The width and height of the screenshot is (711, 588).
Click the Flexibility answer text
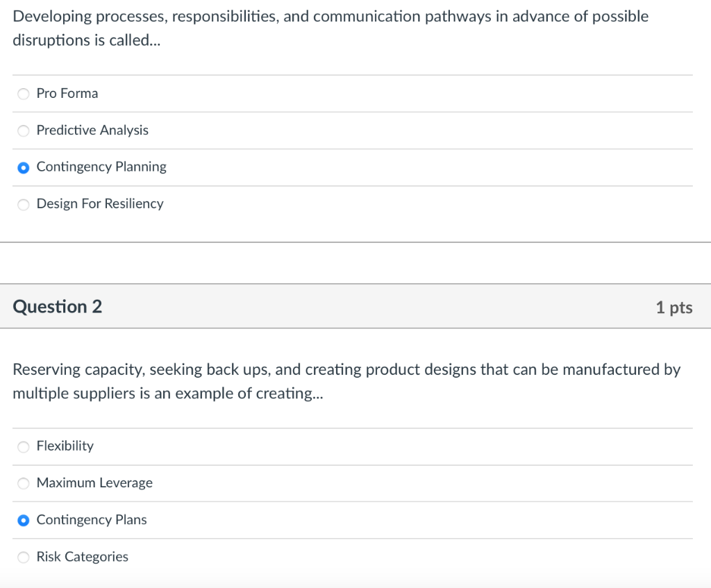65,446
